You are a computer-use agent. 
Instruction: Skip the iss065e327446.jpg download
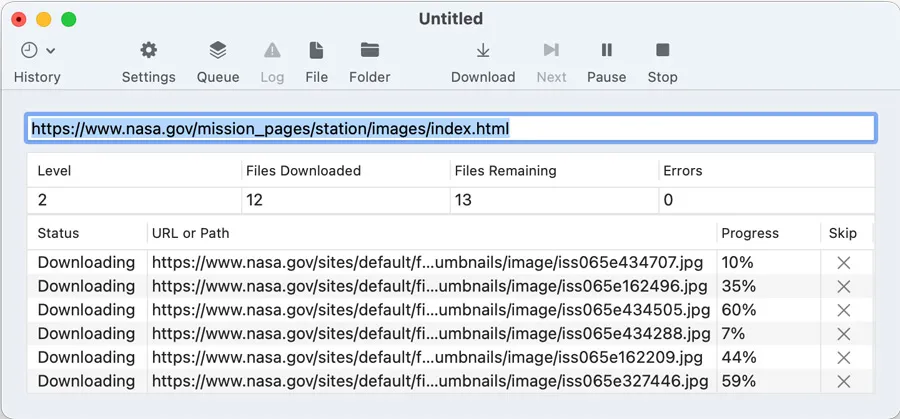point(843,381)
